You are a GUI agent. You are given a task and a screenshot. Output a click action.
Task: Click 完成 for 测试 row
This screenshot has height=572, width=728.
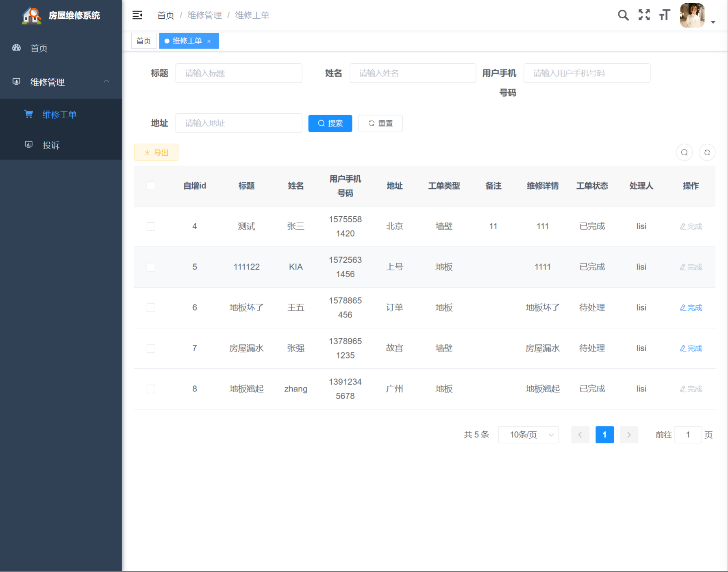click(691, 226)
